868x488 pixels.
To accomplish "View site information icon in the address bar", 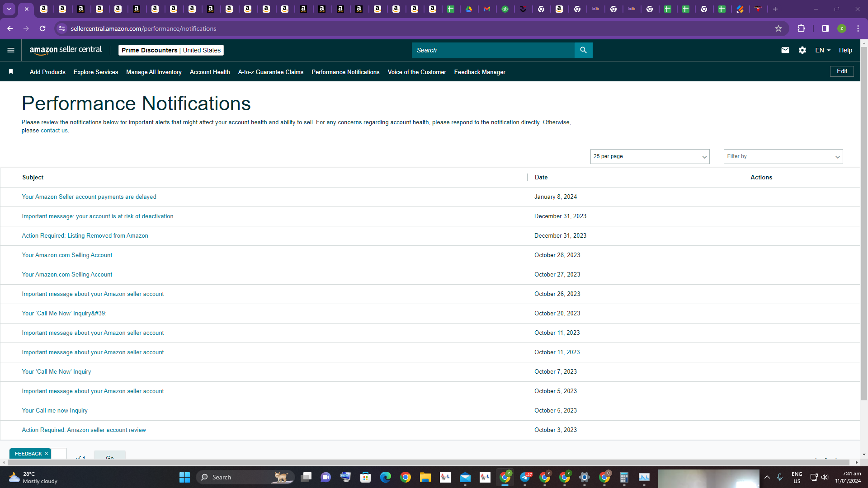I will 62,28.
